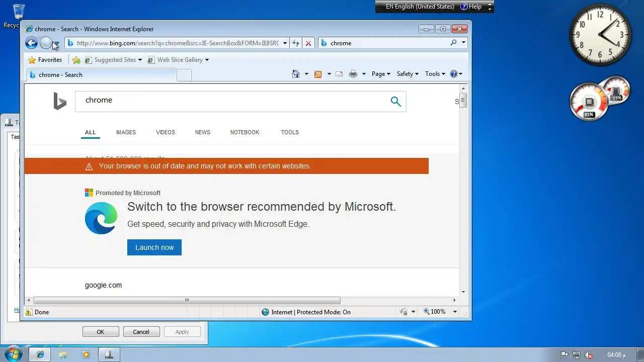
Task: Select the ALL results tab
Action: 90,132
